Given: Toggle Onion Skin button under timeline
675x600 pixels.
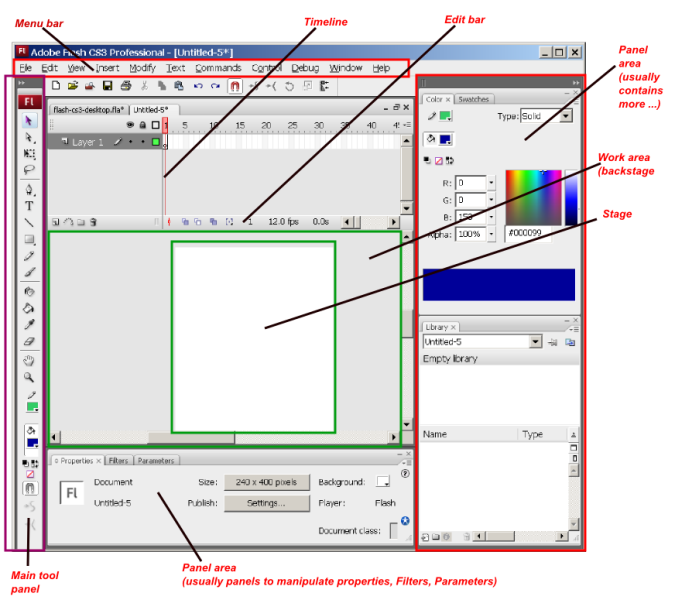Looking at the screenshot, I should pyautogui.click(x=186, y=222).
